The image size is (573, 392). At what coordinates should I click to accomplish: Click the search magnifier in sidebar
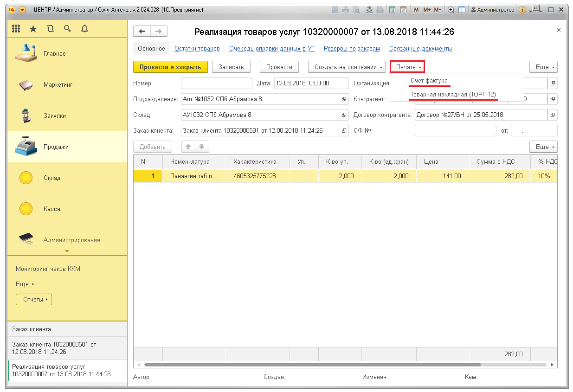point(67,29)
